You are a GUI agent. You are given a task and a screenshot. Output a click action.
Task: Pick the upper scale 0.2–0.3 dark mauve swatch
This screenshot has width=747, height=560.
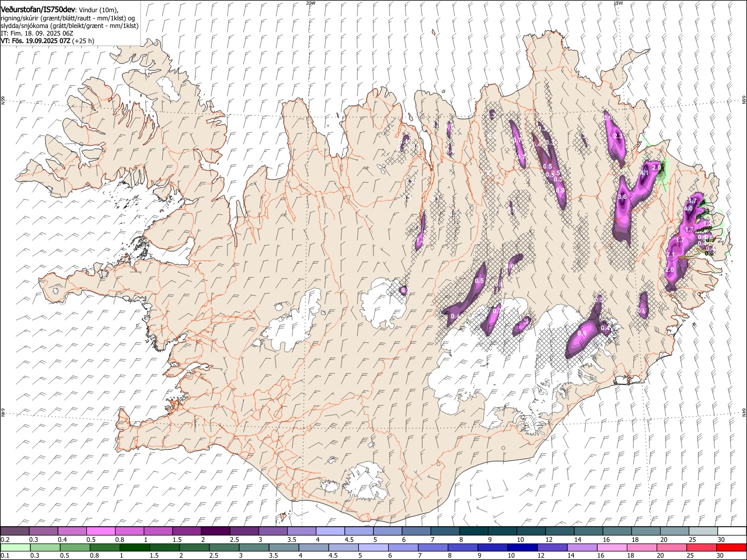coord(15,531)
